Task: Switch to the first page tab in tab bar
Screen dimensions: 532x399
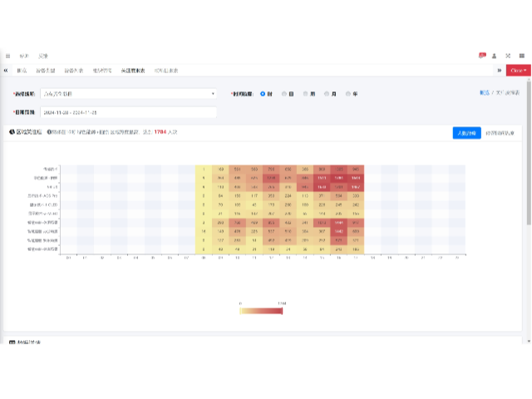Action: [22, 71]
